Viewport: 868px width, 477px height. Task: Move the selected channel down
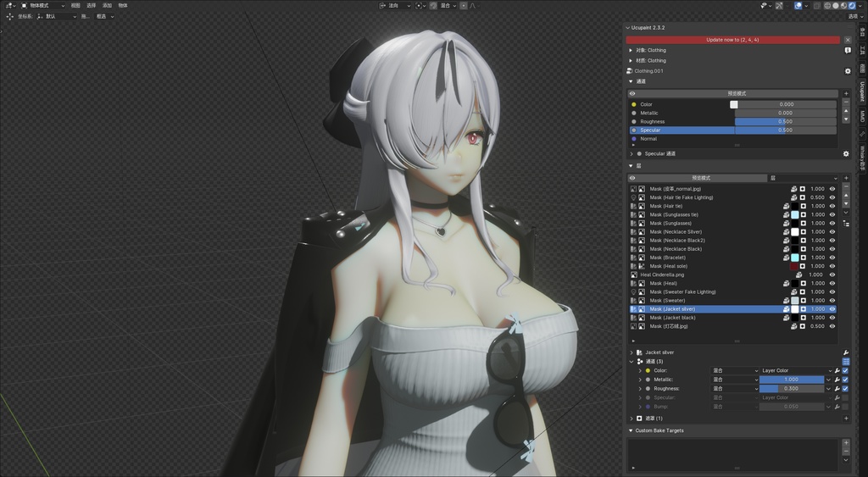point(846,119)
